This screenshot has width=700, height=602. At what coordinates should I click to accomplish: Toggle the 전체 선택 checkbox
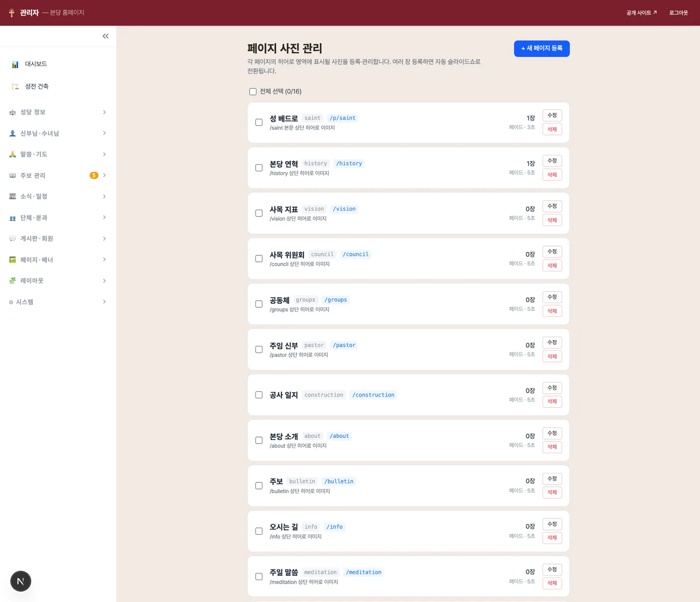tap(253, 92)
